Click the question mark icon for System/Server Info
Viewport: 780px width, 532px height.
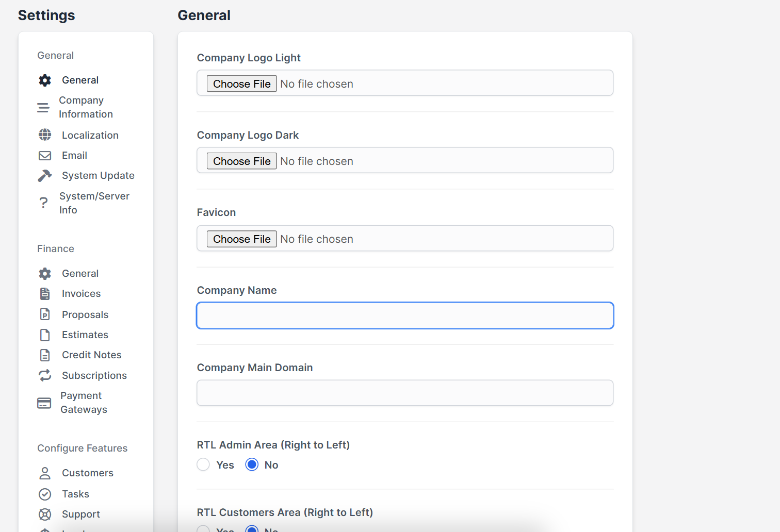pyautogui.click(x=44, y=203)
